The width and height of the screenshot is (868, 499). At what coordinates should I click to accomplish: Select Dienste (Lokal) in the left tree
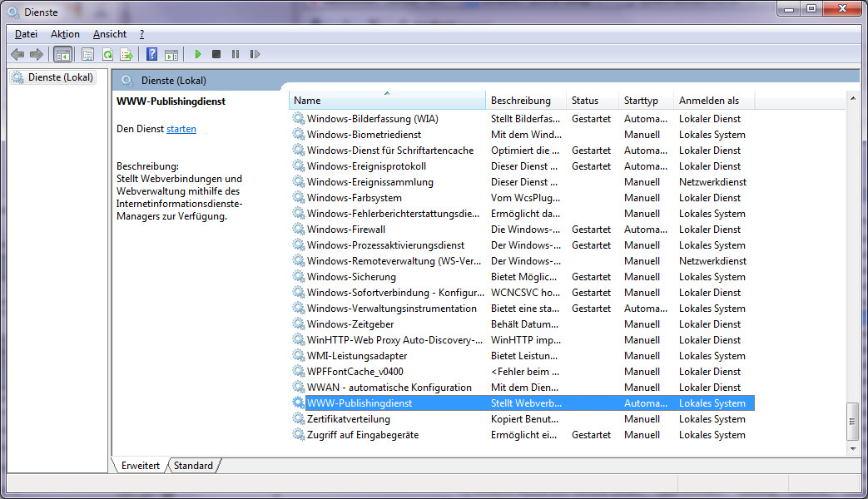61,77
